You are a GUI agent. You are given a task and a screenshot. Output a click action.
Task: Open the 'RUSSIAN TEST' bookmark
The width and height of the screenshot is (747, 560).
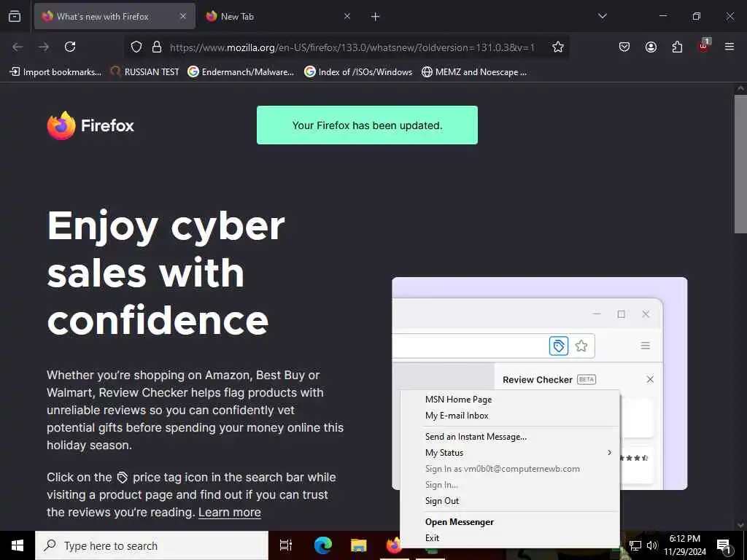[145, 72]
